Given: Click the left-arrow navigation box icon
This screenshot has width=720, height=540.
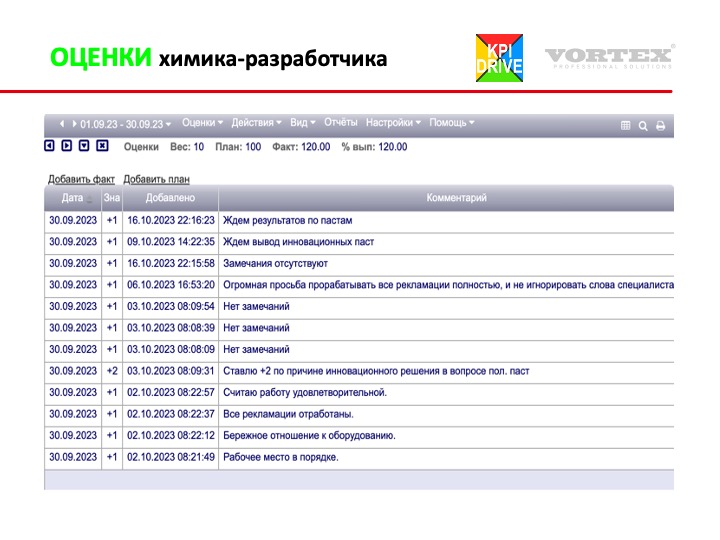Looking at the screenshot, I should coord(49,146).
